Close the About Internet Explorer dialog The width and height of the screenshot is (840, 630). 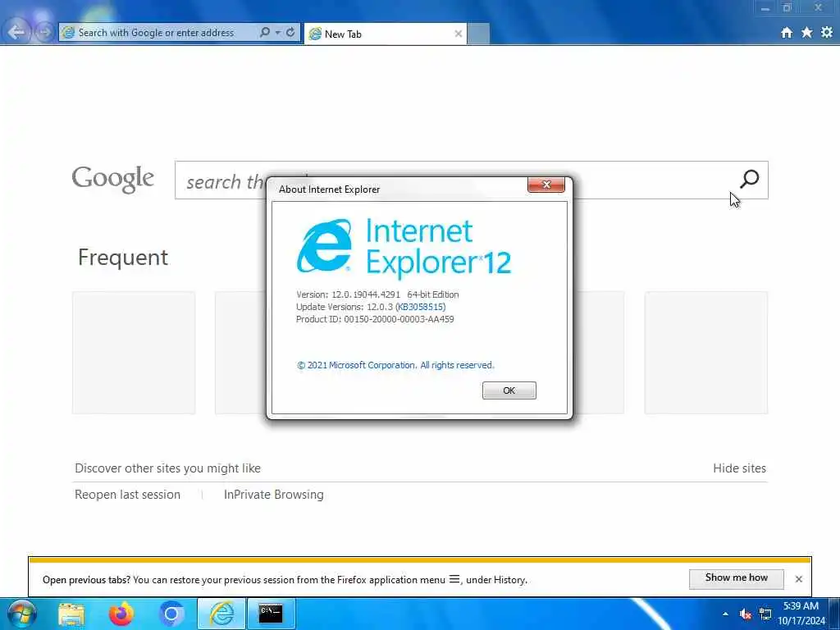(546, 185)
